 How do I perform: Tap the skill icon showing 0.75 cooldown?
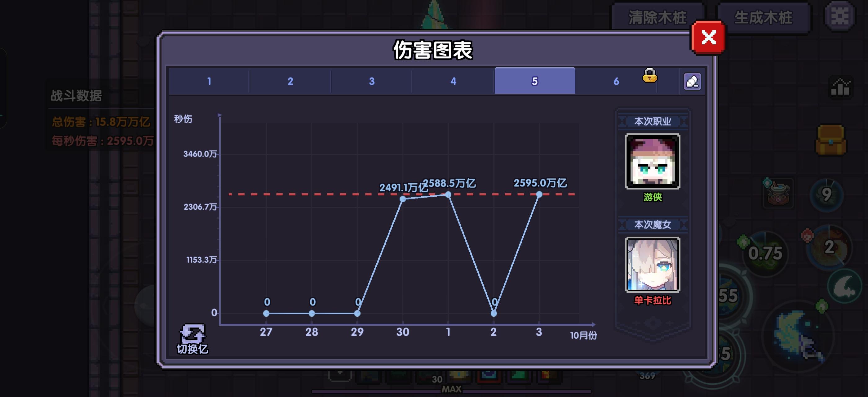coord(765,253)
